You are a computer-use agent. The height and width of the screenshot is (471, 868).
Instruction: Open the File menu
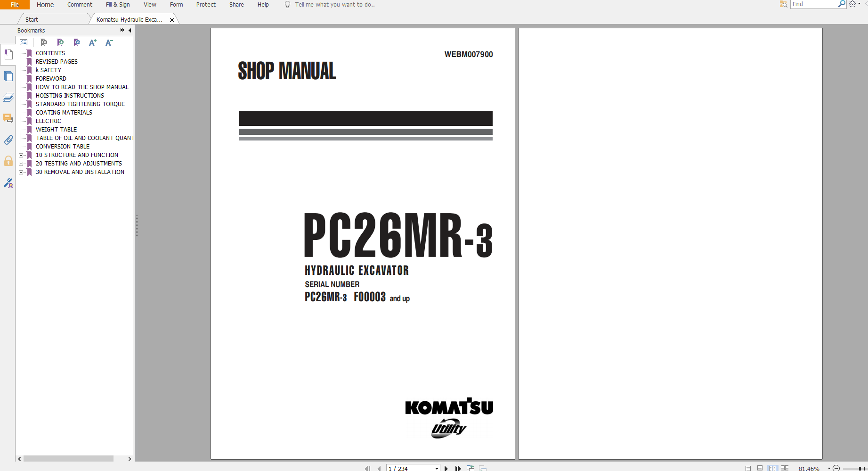pyautogui.click(x=15, y=5)
